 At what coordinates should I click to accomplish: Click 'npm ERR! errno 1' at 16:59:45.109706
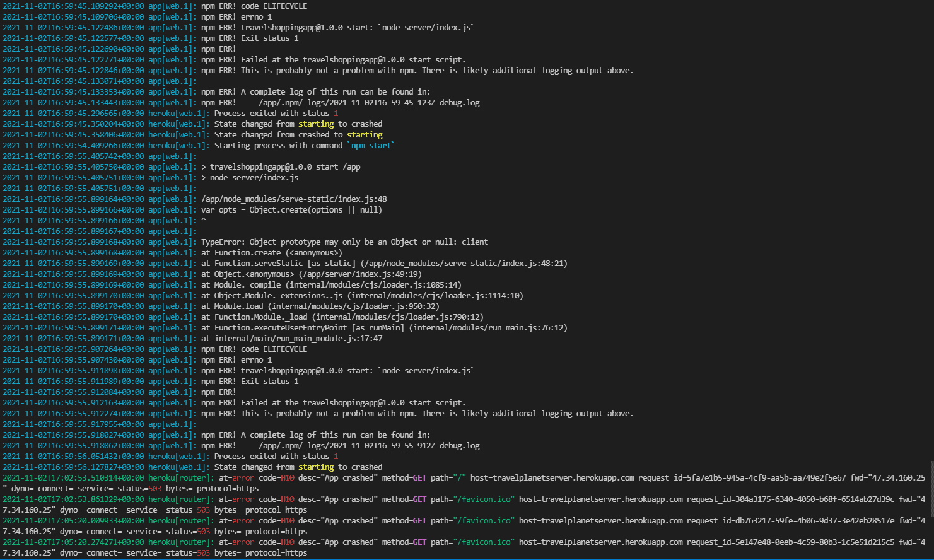[137, 17]
